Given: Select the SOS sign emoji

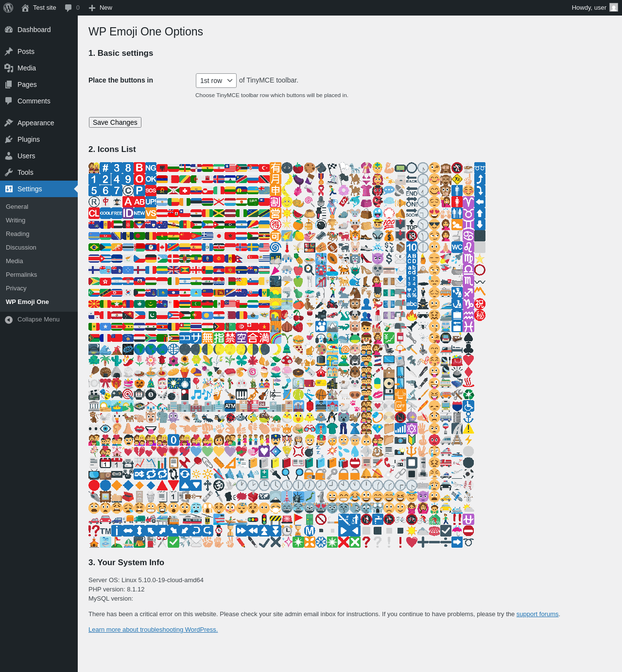Looking at the screenshot, I should click(151, 190).
